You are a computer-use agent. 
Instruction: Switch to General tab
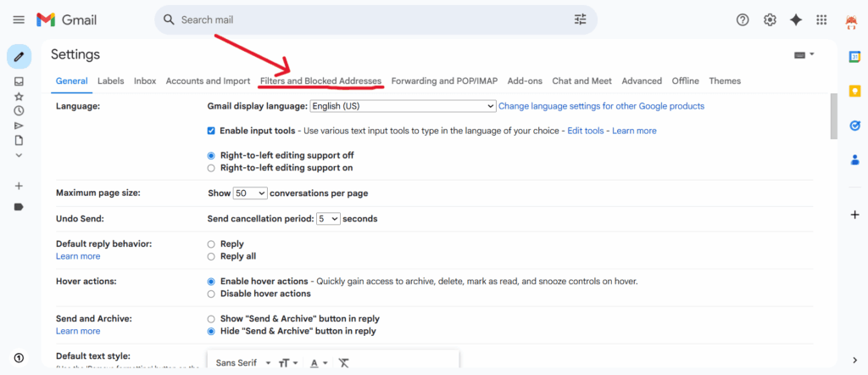72,81
